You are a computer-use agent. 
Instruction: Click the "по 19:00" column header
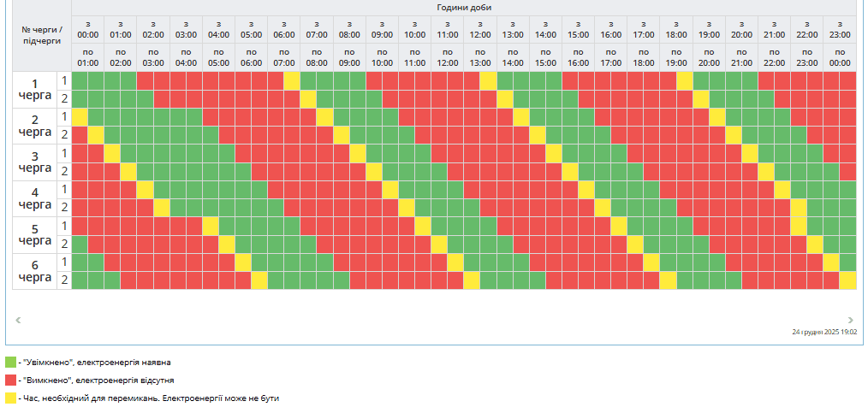click(676, 57)
